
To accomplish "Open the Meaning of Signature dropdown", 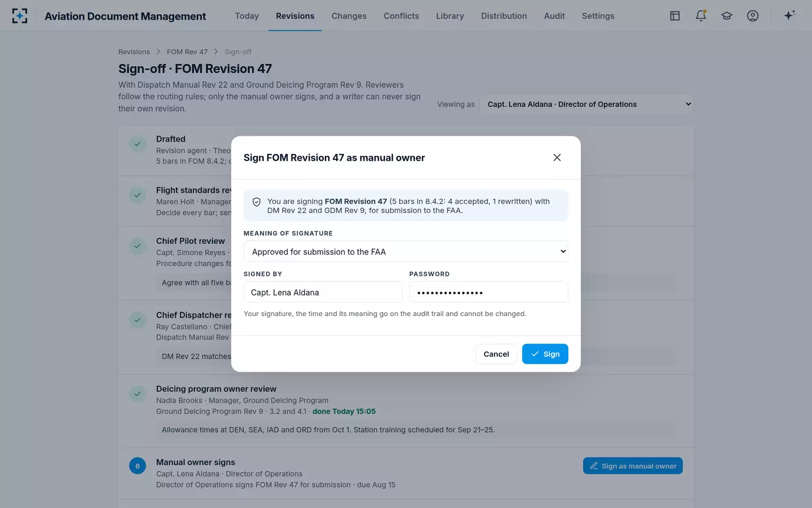I will point(406,252).
